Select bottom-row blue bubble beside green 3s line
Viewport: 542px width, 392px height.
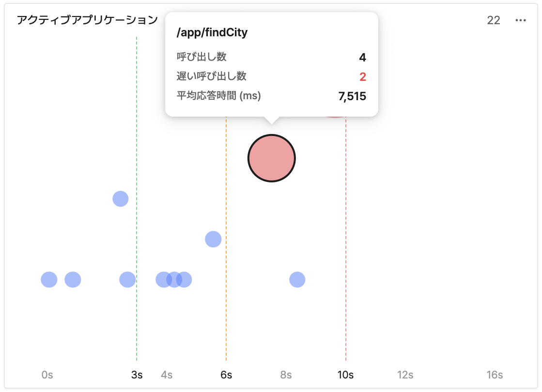point(127,280)
